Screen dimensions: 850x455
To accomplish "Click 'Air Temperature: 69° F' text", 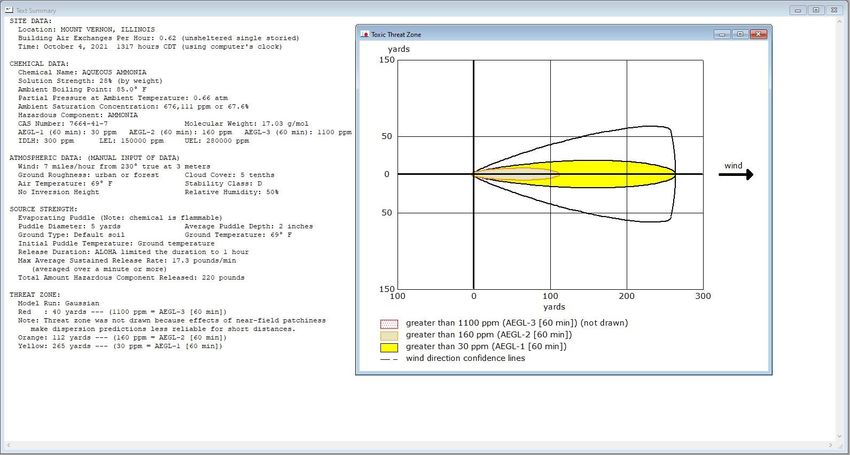I will 65,183.
